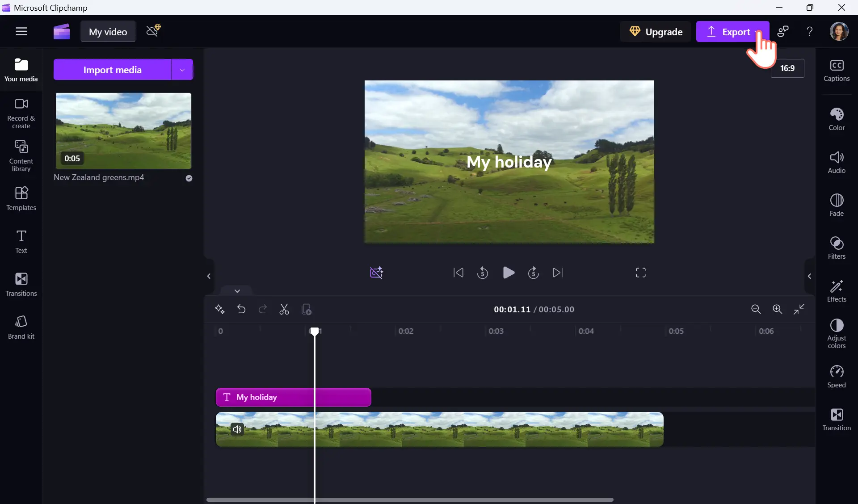858x504 pixels.
Task: Expand the Import media dropdown
Action: pos(183,70)
